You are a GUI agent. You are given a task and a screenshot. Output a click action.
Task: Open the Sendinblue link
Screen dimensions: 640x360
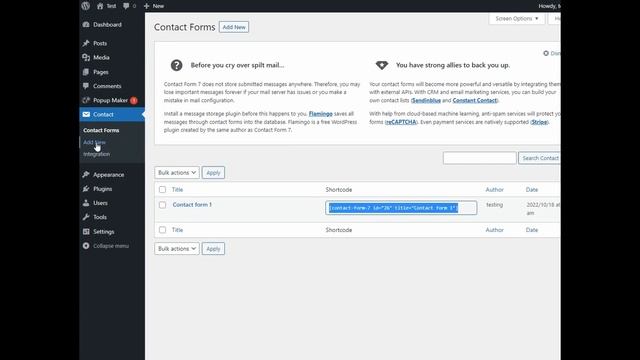click(426, 100)
